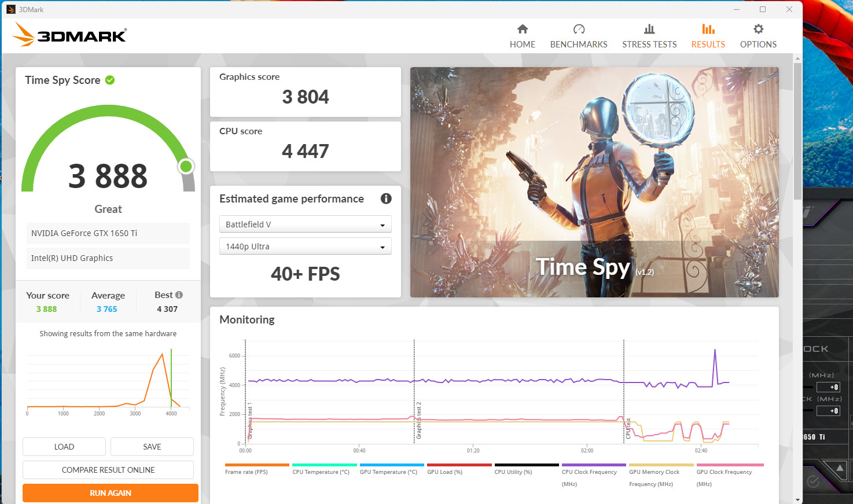
Task: Click the CPU test timeline marker
Action: (x=628, y=428)
